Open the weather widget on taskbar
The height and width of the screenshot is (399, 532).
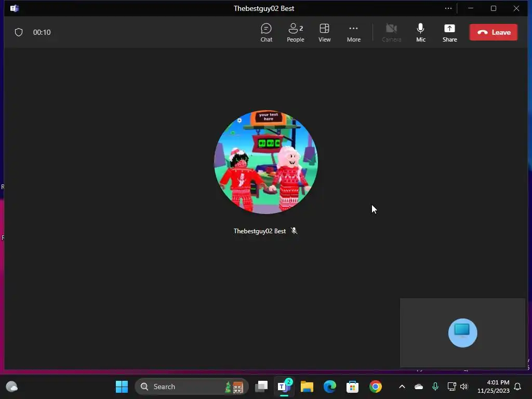click(12, 387)
